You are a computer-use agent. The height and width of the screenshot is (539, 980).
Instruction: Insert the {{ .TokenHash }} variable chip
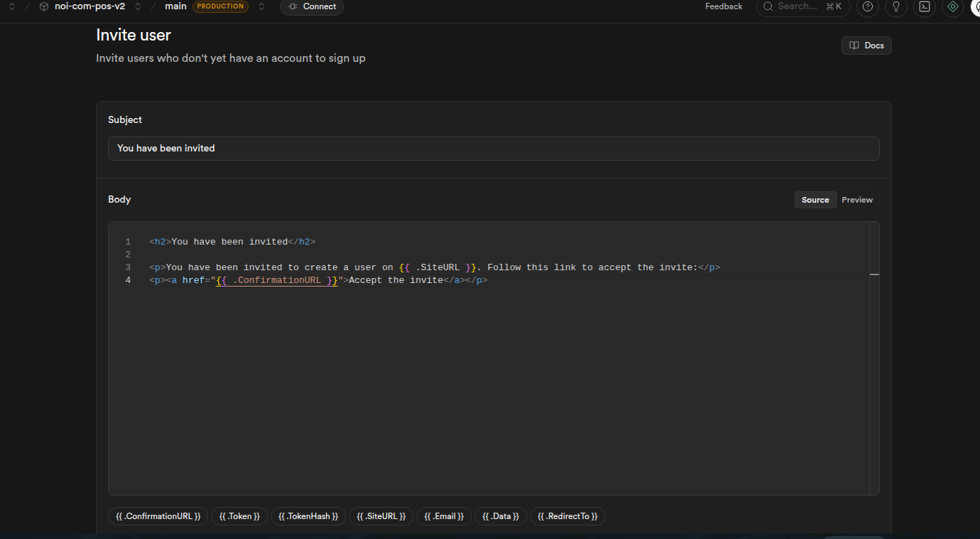click(x=308, y=516)
